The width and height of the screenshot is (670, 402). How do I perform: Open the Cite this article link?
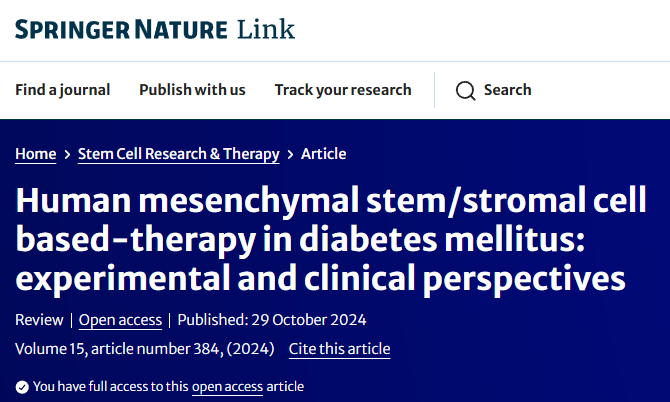point(339,349)
